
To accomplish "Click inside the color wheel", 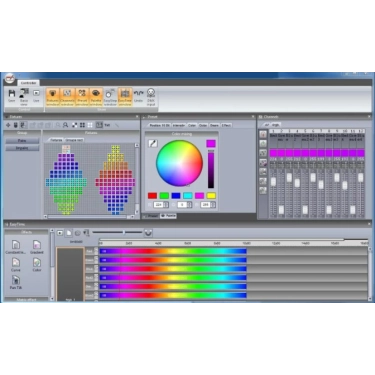I will (x=179, y=163).
